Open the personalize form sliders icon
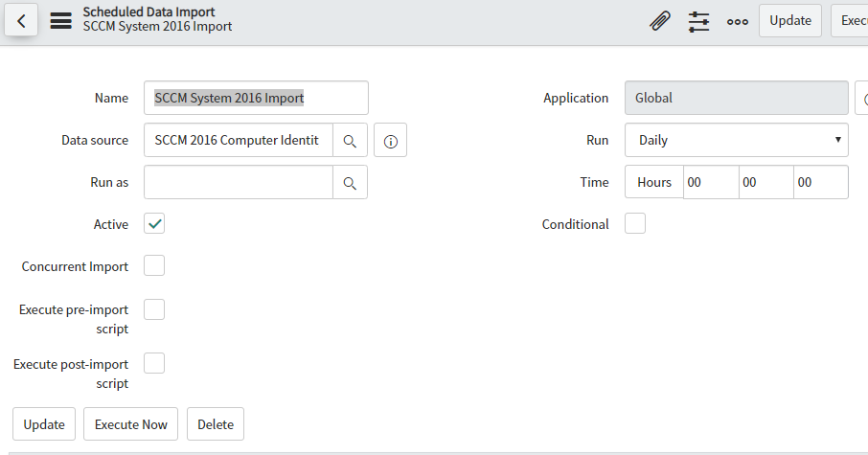Screen dimensions: 868x455 point(698,21)
